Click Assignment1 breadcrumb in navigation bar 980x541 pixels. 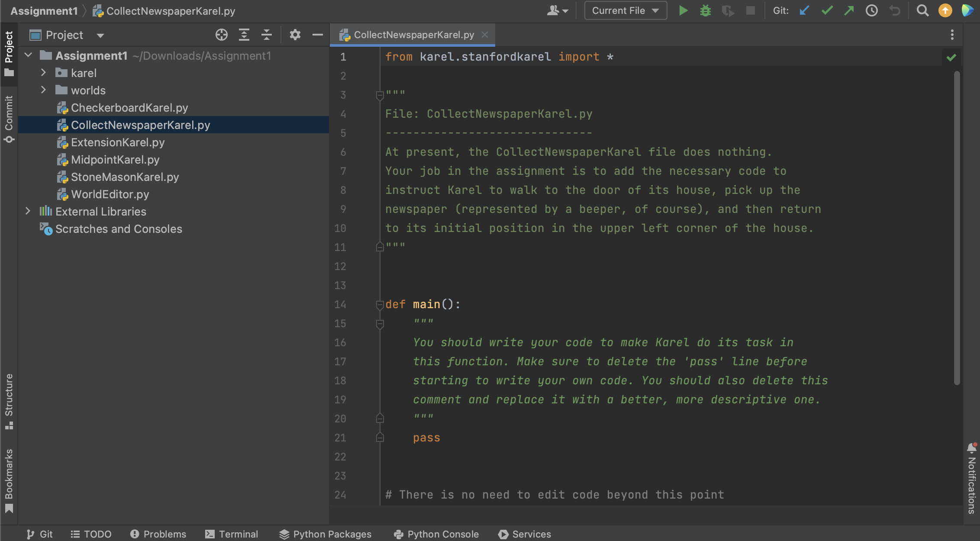pyautogui.click(x=44, y=11)
